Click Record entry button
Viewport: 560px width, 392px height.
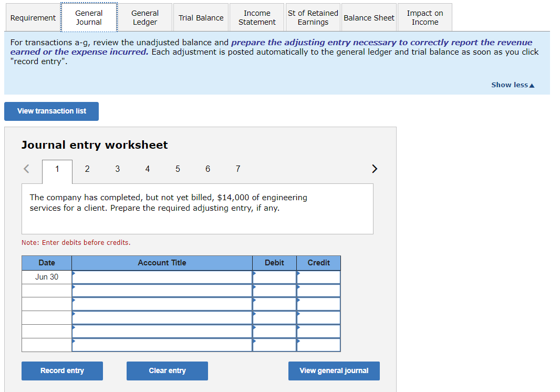point(62,371)
